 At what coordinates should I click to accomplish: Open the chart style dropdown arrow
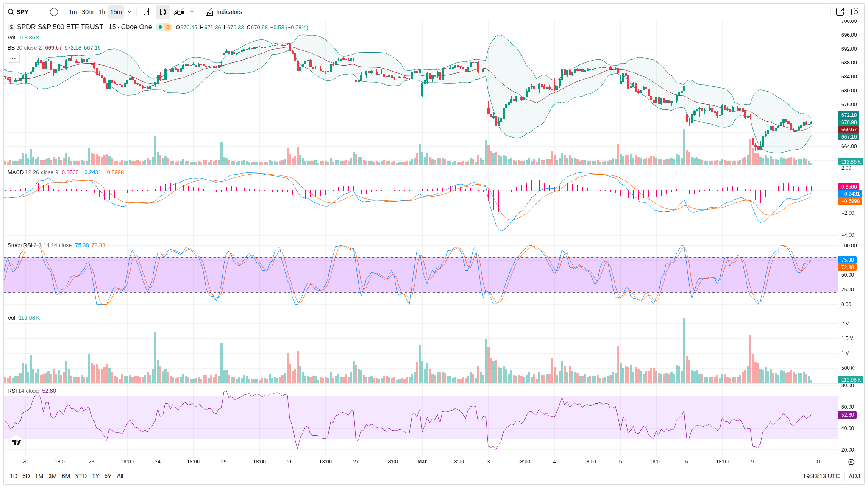[192, 12]
